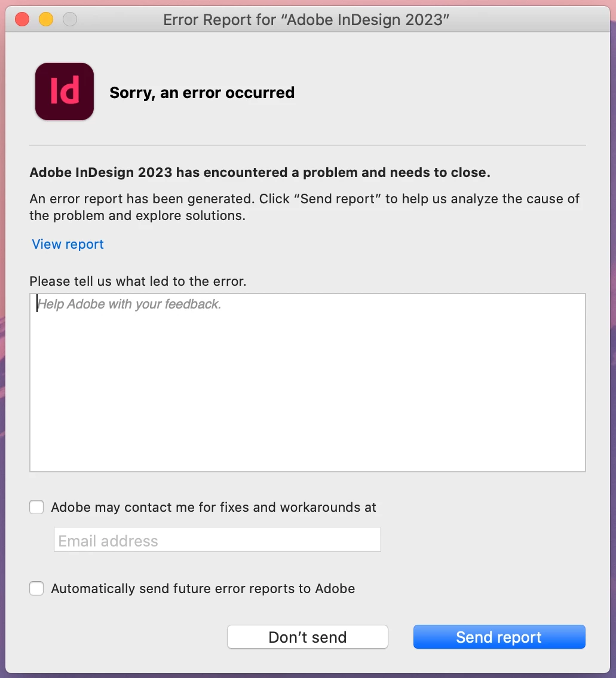Open the View report link
Screen dimensions: 616x678
coord(68,244)
